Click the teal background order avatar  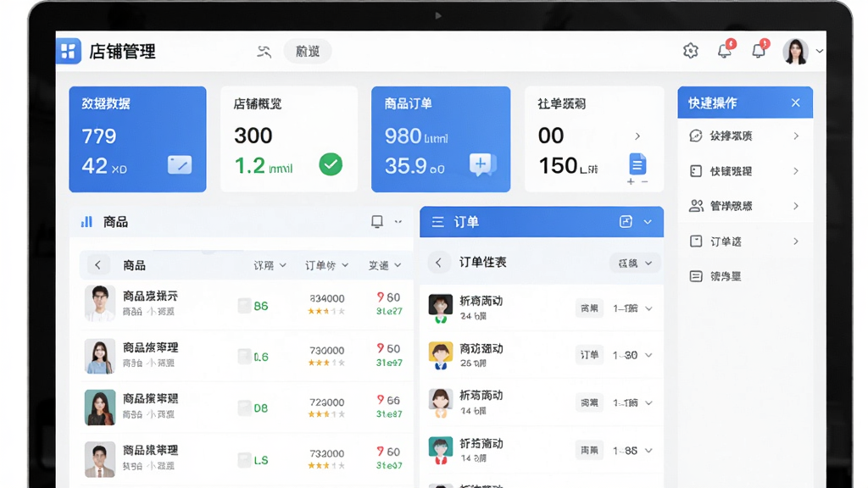tap(441, 451)
